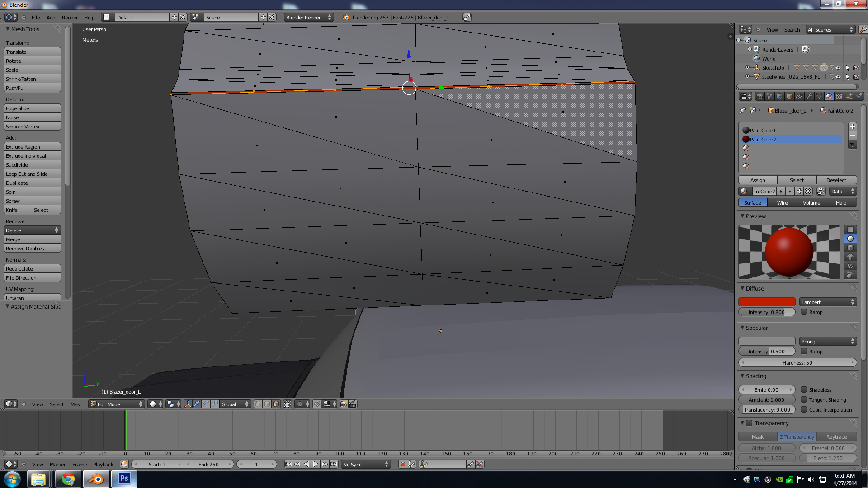
Task: Open the Particles properties tab sparkle icon
Action: [x=849, y=96]
